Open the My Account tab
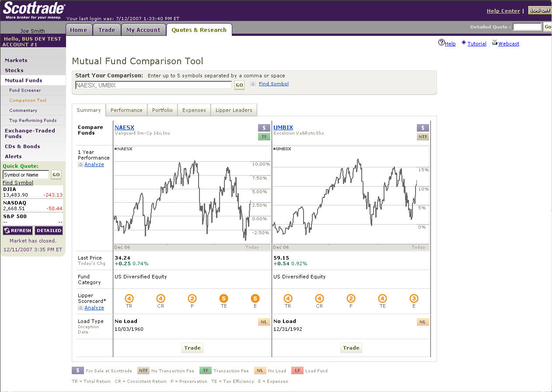Screen dimensions: 552x392 143,30
